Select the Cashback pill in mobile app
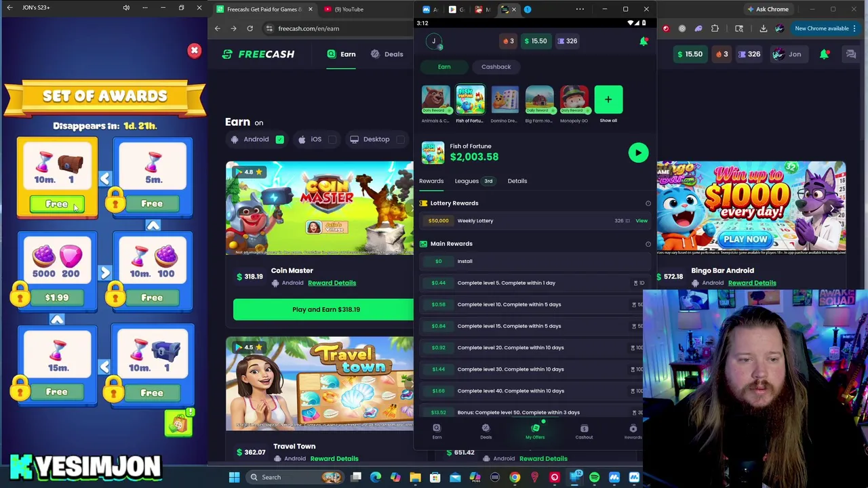 (x=496, y=66)
